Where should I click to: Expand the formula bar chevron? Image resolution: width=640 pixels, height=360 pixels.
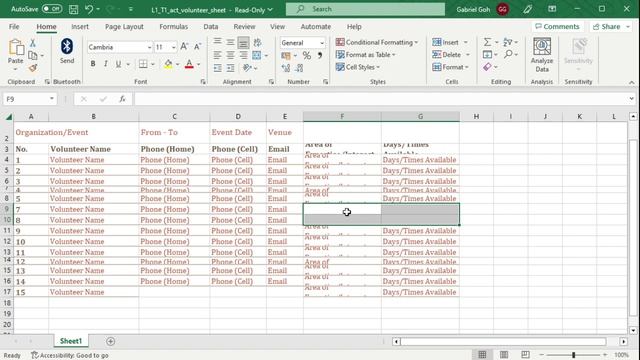coord(631,99)
